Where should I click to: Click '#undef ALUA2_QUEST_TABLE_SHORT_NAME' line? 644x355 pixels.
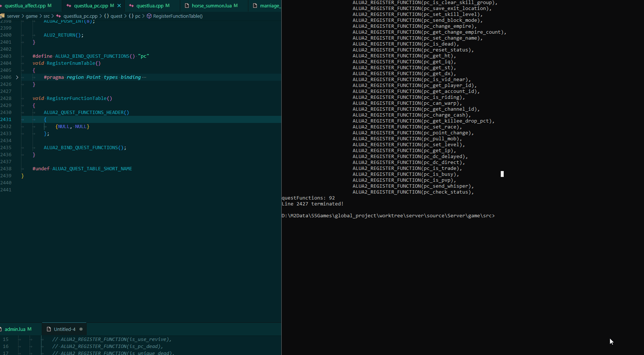(82, 169)
